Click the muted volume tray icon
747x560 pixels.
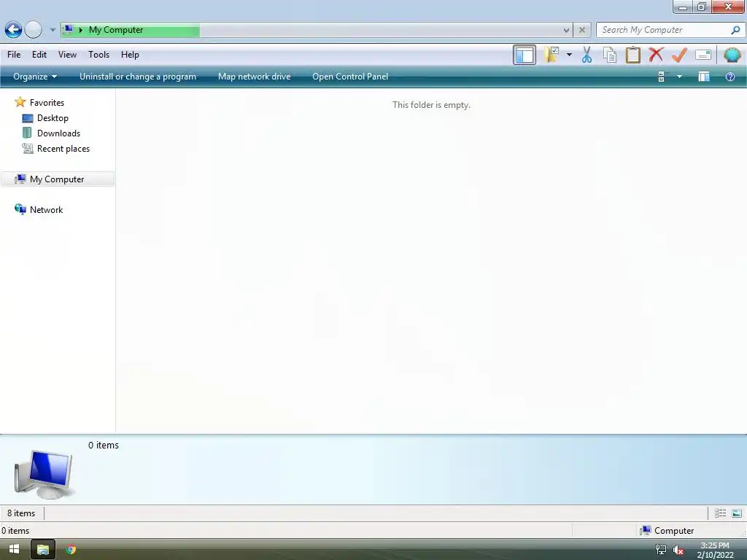pyautogui.click(x=678, y=550)
